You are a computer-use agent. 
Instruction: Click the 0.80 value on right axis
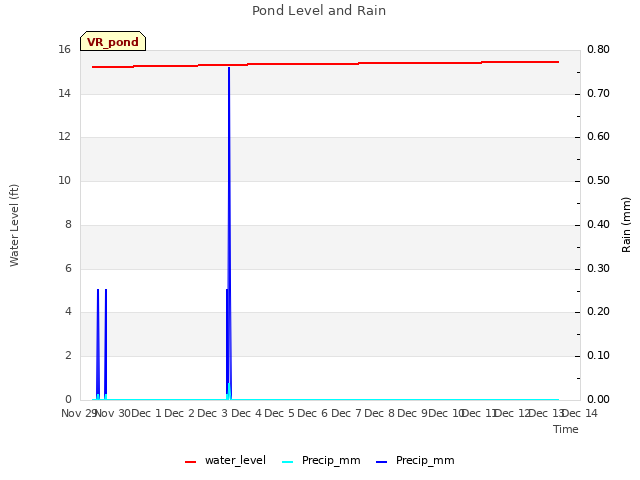click(x=598, y=50)
